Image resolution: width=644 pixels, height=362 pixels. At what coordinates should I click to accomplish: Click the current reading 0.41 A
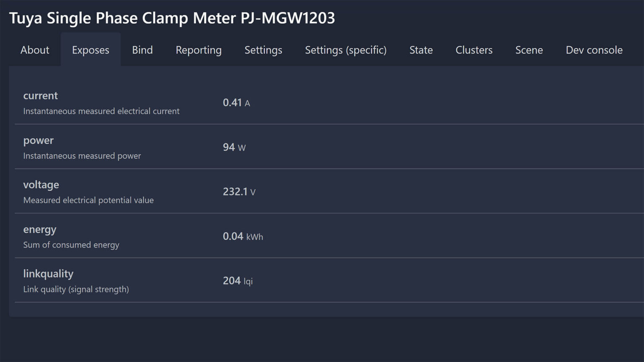[x=236, y=103]
